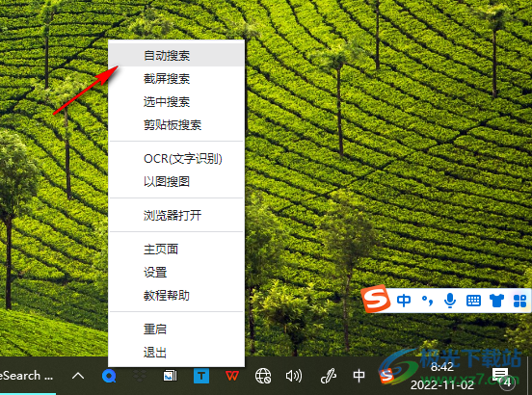Viewport: 532px width, 395px height.
Task: Click the eSearch taskbar button
Action: (x=28, y=376)
